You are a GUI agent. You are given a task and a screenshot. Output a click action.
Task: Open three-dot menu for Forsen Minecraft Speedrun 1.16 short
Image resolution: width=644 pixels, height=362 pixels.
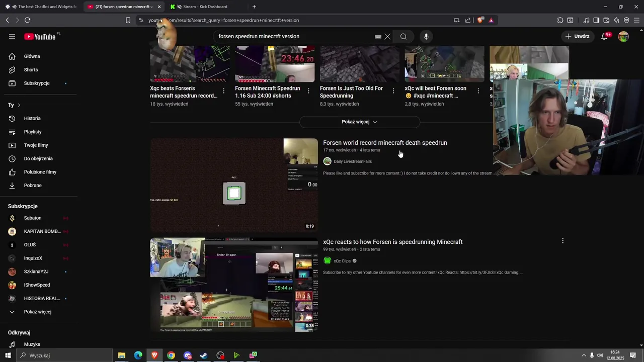308,91
